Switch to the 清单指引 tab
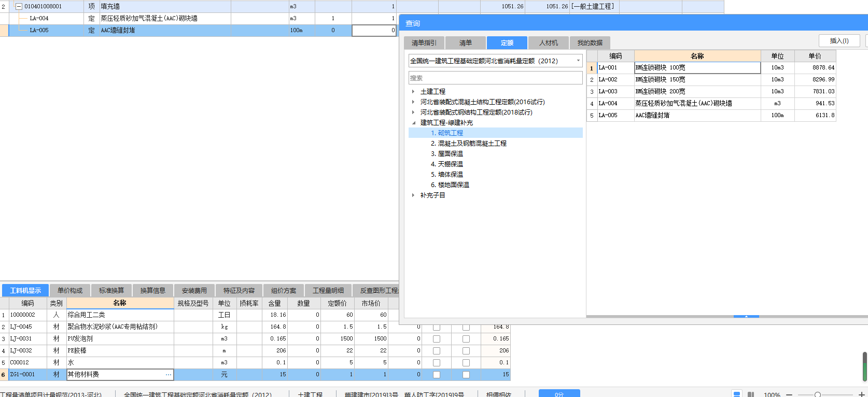 click(x=424, y=43)
